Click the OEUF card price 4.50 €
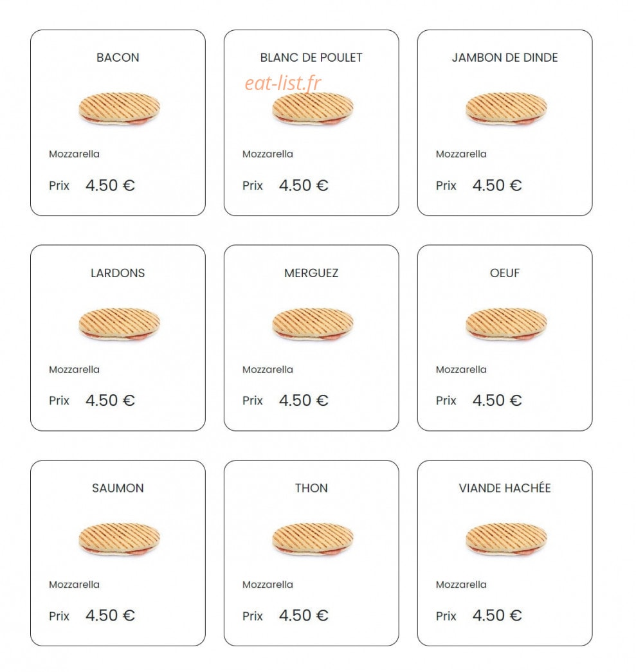Image resolution: width=636 pixels, height=672 pixels. [497, 400]
